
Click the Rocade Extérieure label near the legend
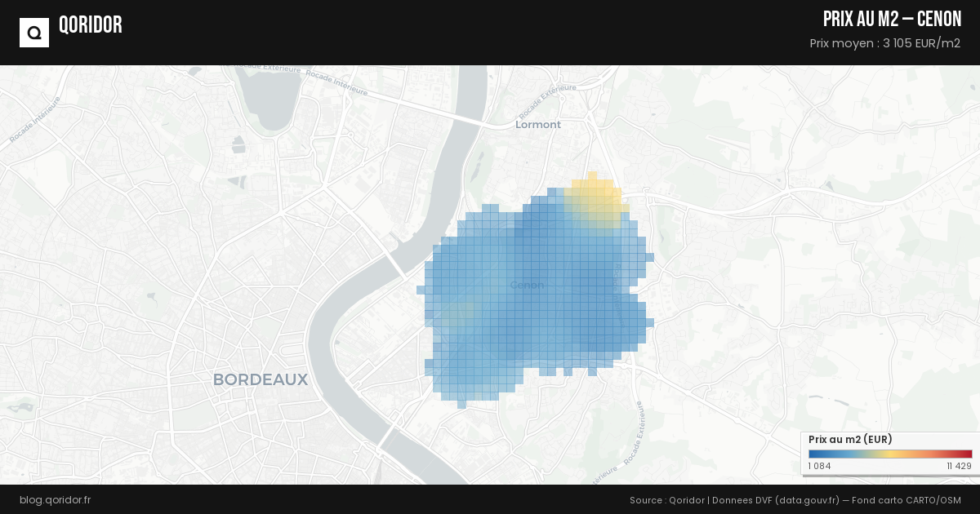[x=636, y=434]
